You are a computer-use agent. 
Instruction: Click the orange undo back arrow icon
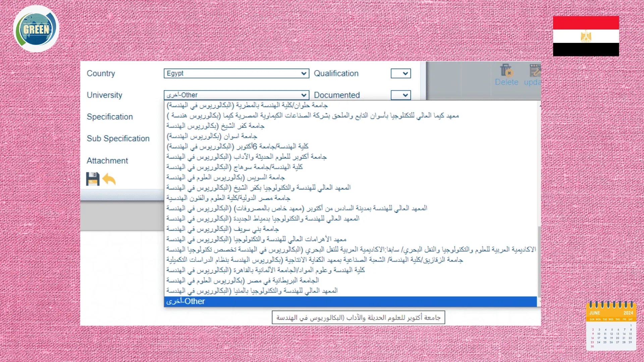(x=109, y=179)
